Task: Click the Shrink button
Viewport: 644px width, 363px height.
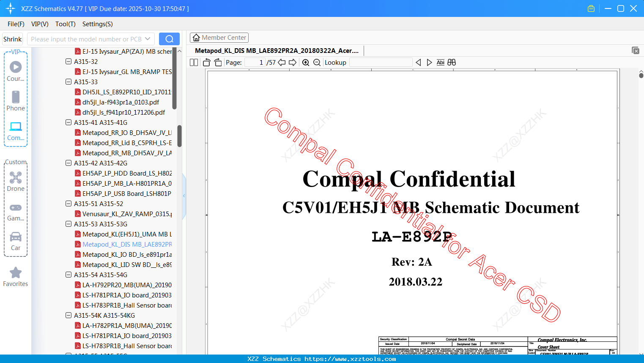Action: [x=13, y=39]
